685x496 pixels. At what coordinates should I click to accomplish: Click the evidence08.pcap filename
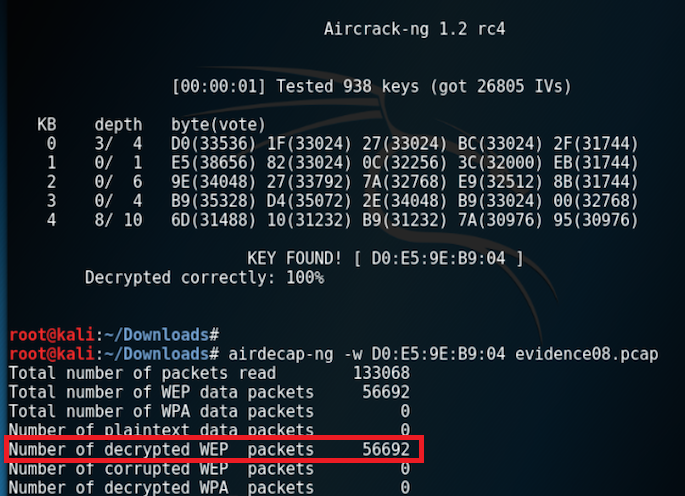[586, 354]
